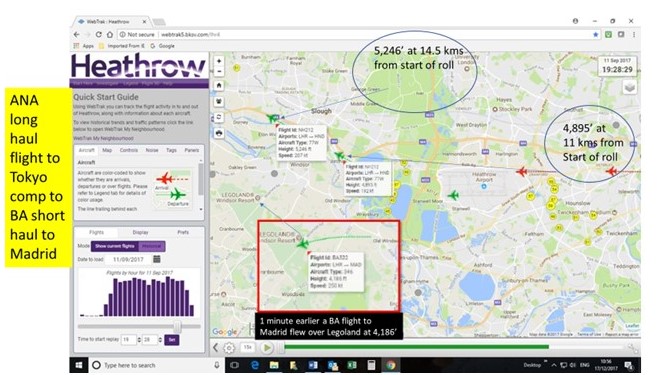The width and height of the screenshot is (668, 375).
Task: Open WebTrak My Neighbourhood link
Action: click(104, 138)
